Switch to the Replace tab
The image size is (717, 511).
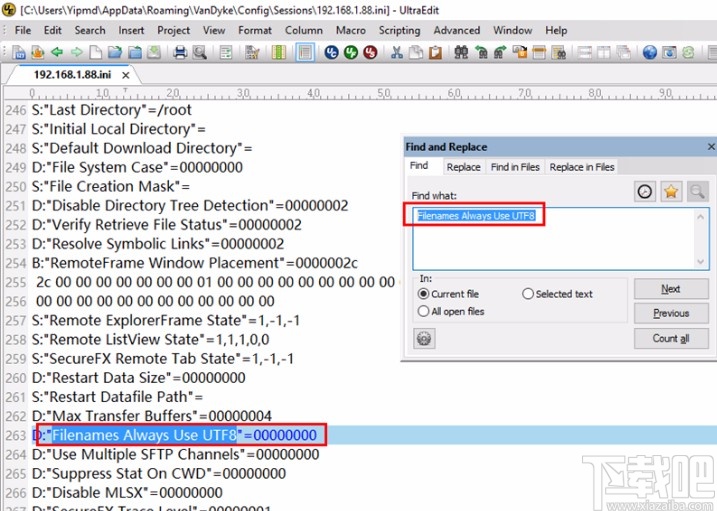(463, 167)
